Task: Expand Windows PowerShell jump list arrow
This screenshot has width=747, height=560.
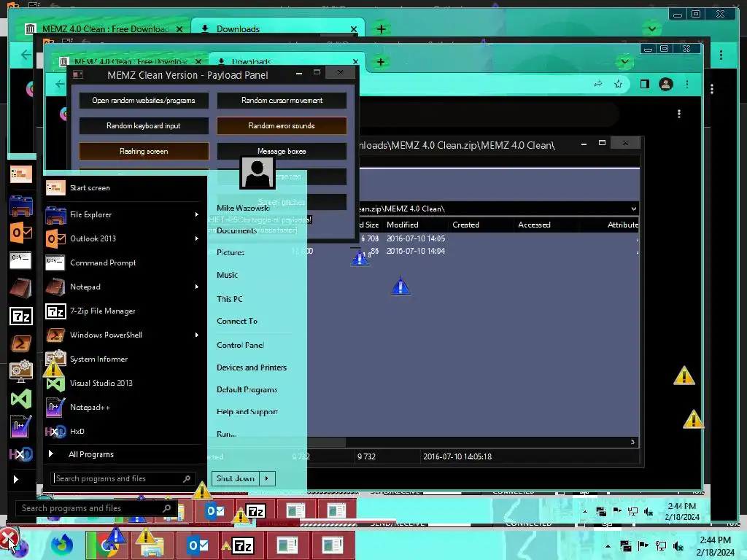Action: pyautogui.click(x=197, y=335)
